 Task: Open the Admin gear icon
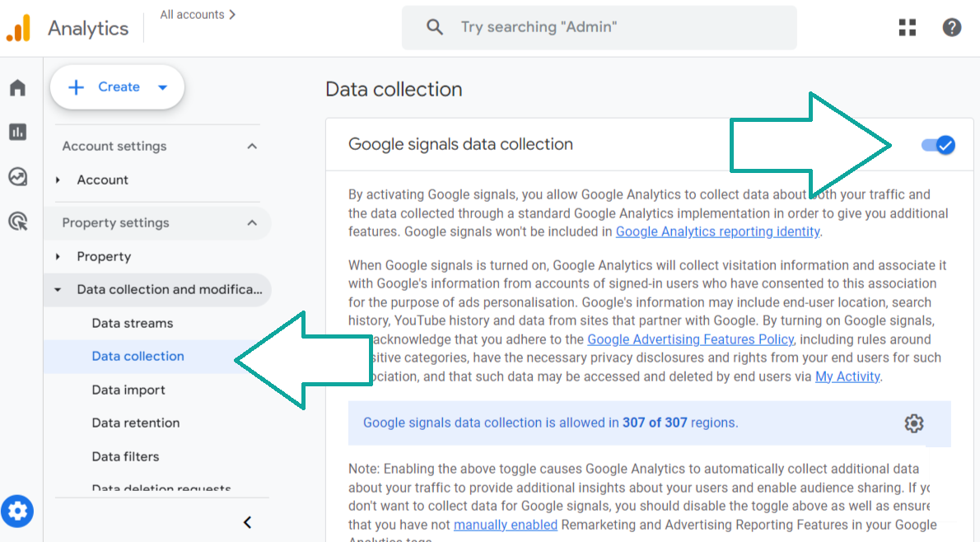click(17, 512)
